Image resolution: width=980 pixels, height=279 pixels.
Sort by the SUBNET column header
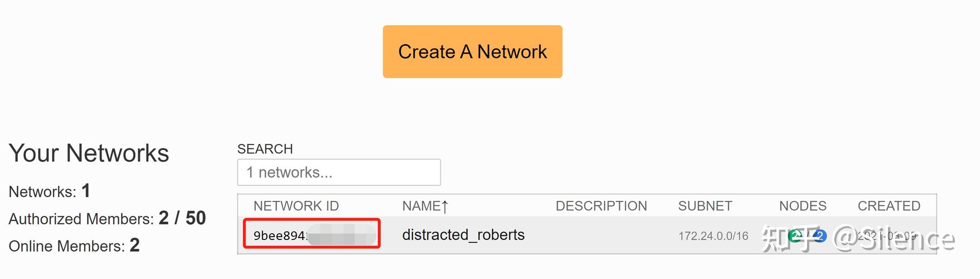pos(705,206)
